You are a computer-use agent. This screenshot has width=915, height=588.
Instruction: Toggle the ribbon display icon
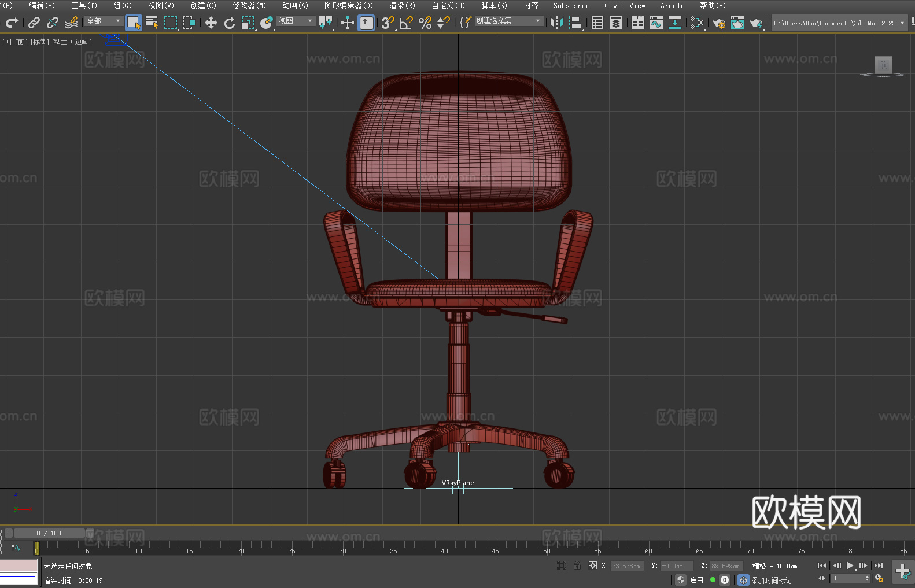(x=638, y=23)
